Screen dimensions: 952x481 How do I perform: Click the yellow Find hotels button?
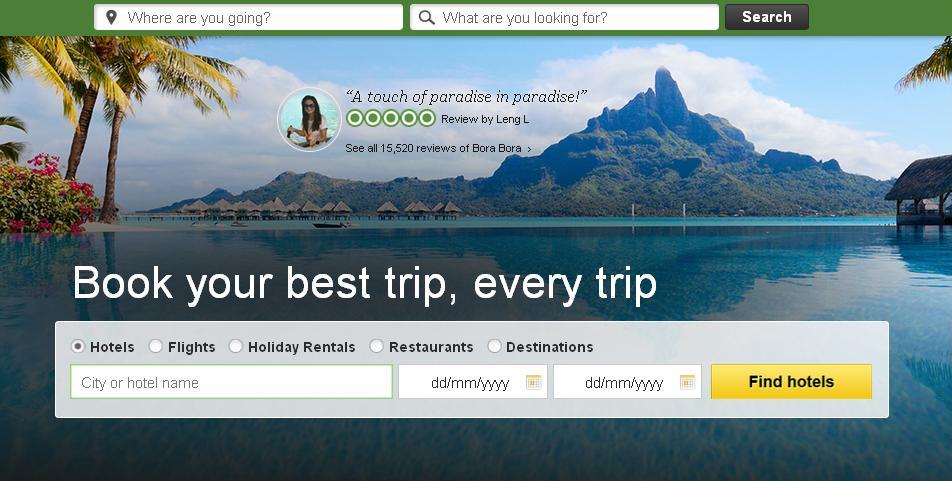coord(791,381)
